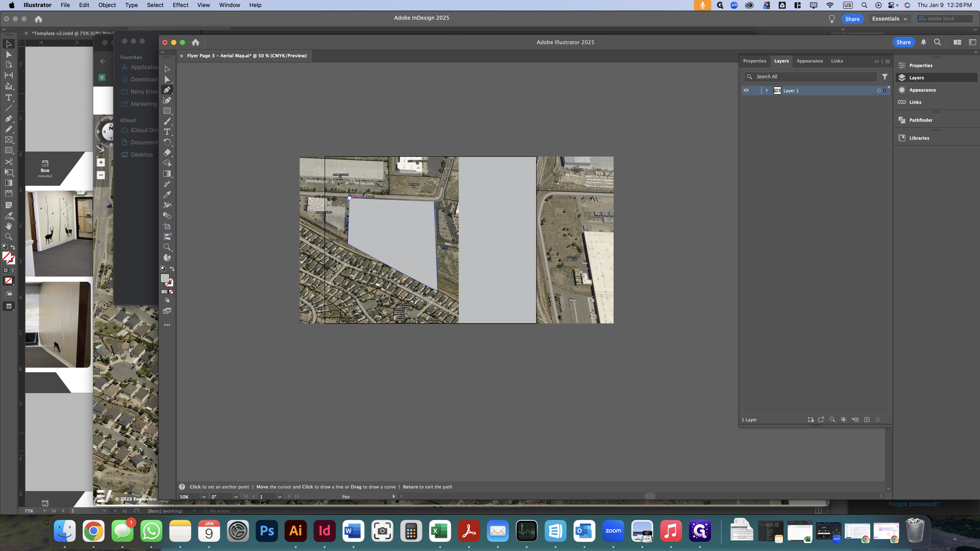Toggle macOS microphone dictation indicator
This screenshot has width=980, height=551.
point(702,5)
